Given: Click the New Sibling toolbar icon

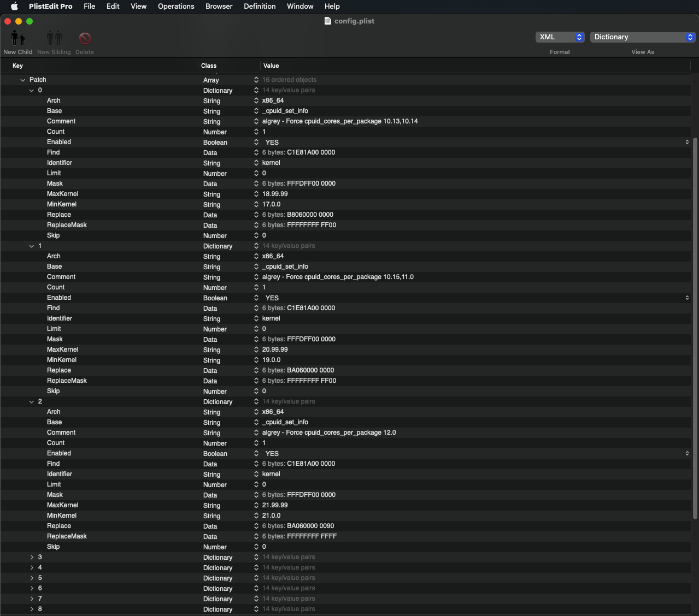Looking at the screenshot, I should [54, 38].
